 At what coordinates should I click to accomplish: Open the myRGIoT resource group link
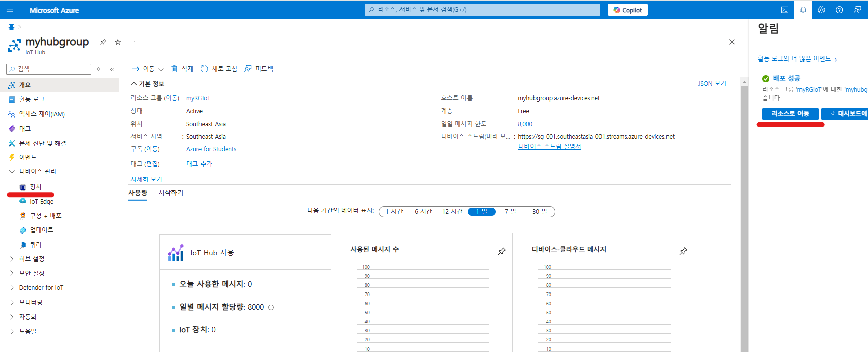pos(198,98)
